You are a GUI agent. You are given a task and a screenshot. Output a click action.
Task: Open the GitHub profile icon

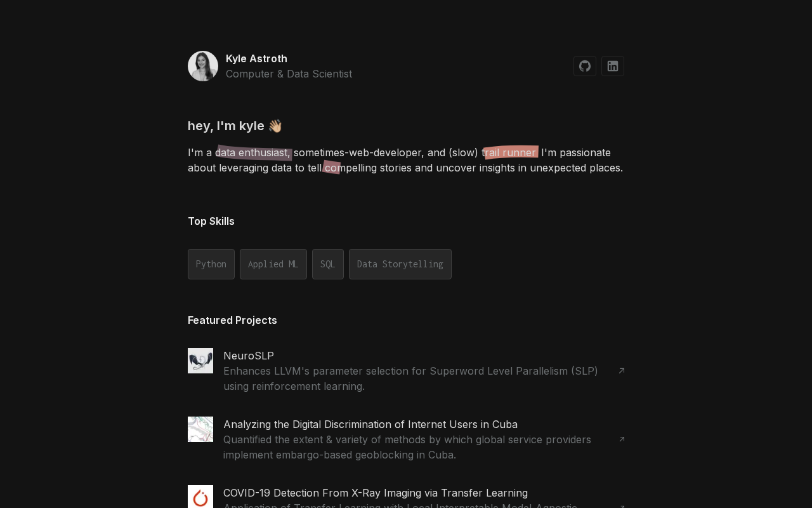click(585, 66)
